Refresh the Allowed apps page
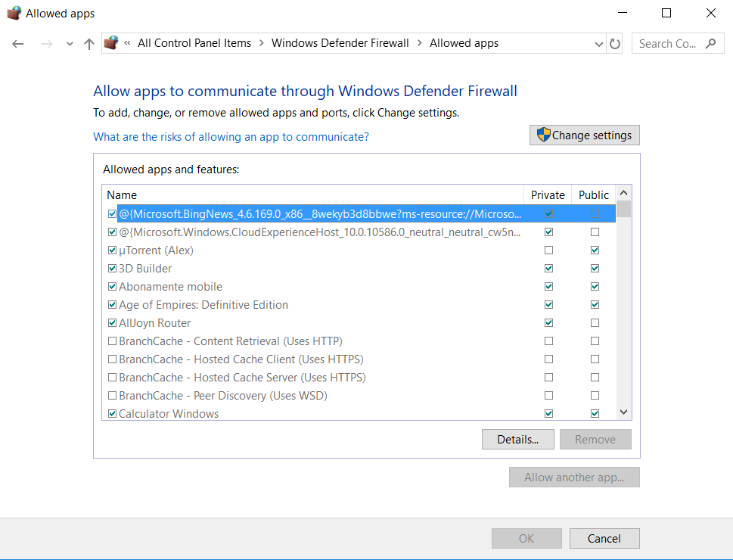Viewport: 733px width, 560px height. [615, 43]
